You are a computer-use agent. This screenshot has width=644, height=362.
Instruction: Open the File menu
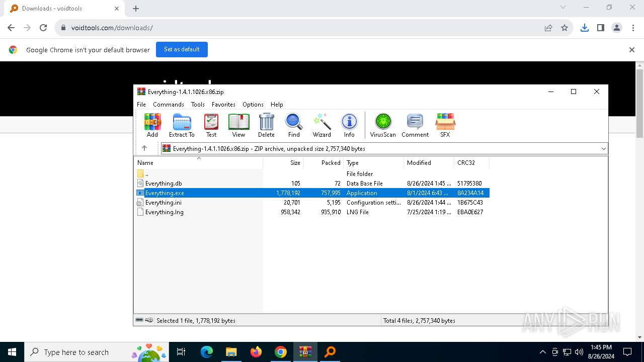(x=141, y=105)
